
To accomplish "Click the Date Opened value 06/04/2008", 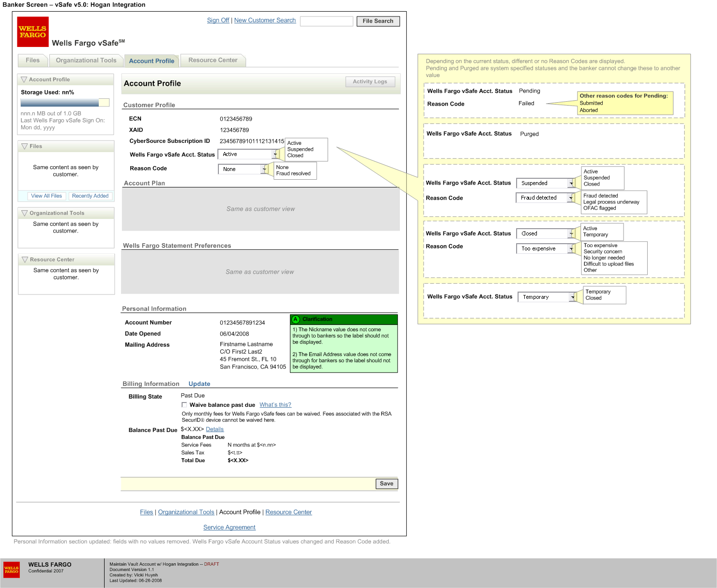I will tap(234, 334).
